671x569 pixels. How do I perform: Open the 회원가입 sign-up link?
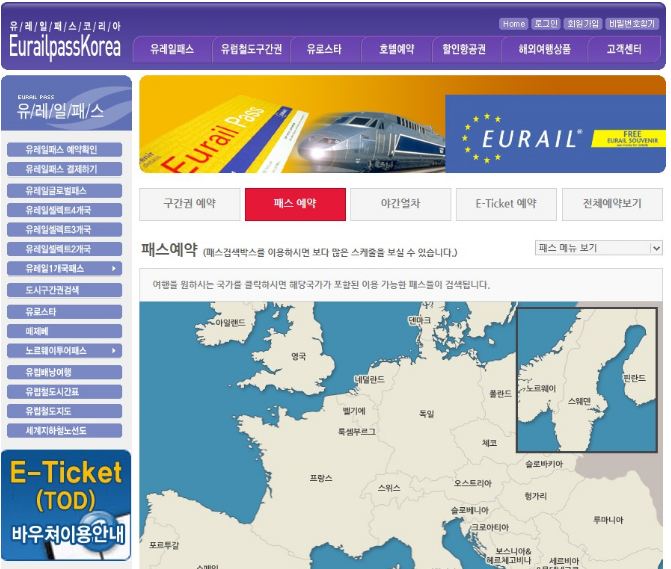tap(583, 24)
